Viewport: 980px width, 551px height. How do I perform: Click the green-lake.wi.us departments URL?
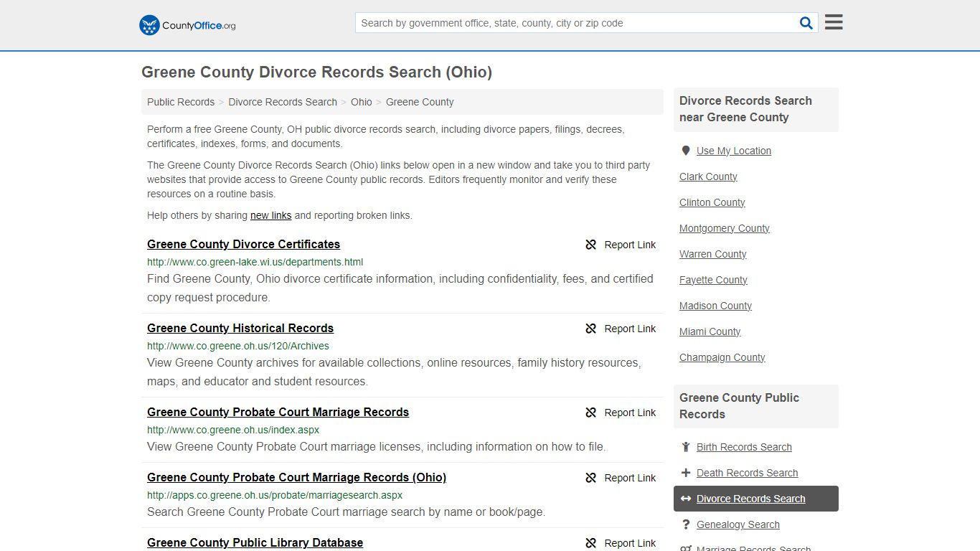(255, 262)
